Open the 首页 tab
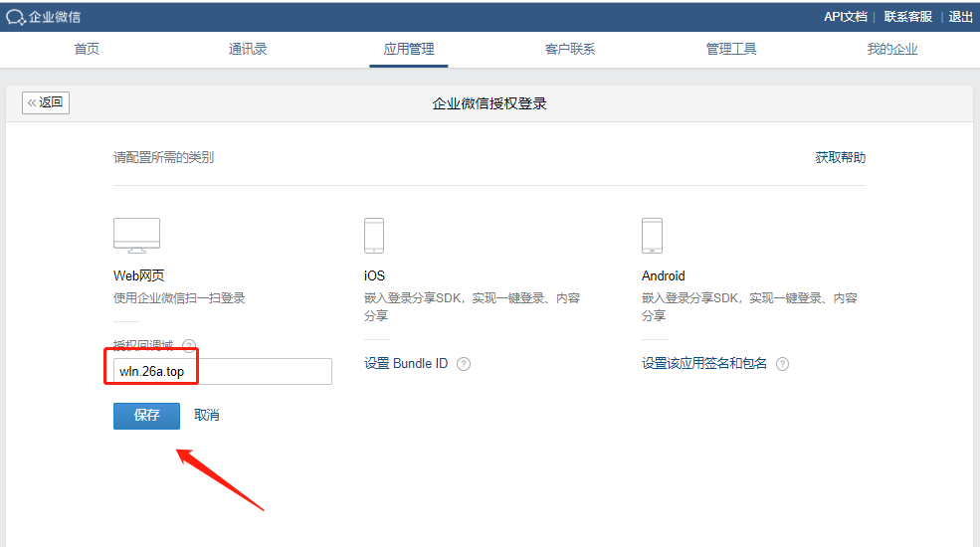This screenshot has height=547, width=980. (x=87, y=50)
